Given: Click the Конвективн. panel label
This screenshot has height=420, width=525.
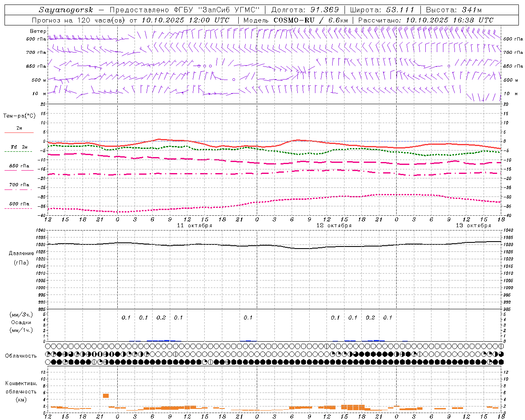Looking at the screenshot, I should [21, 383].
